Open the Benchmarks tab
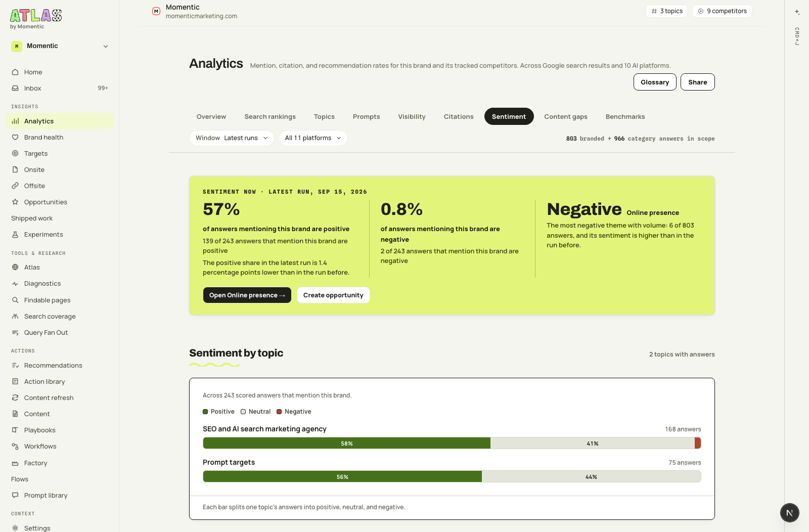Viewport: 809px width, 532px height. (x=625, y=117)
